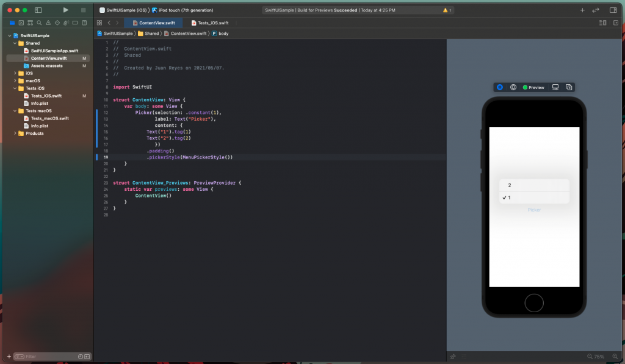This screenshot has width=625, height=364.
Task: Collapse the Shared group
Action: tap(15, 43)
